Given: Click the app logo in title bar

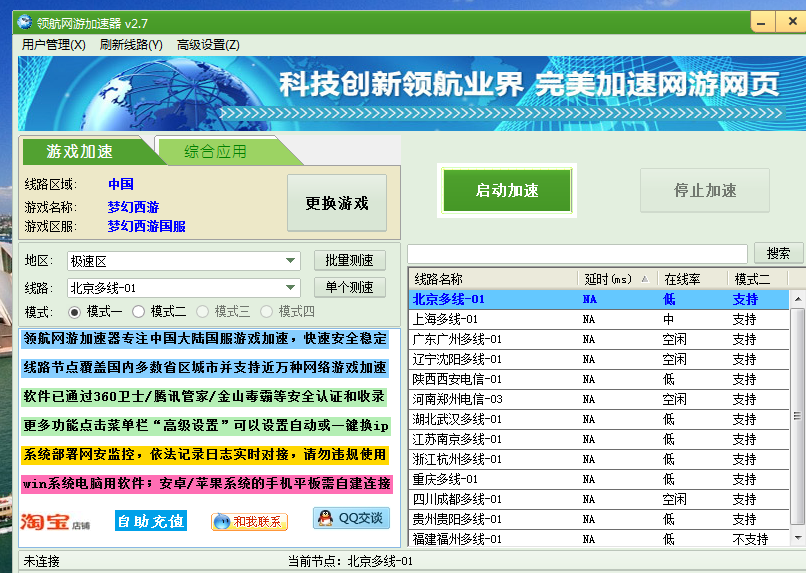Looking at the screenshot, I should (24, 21).
